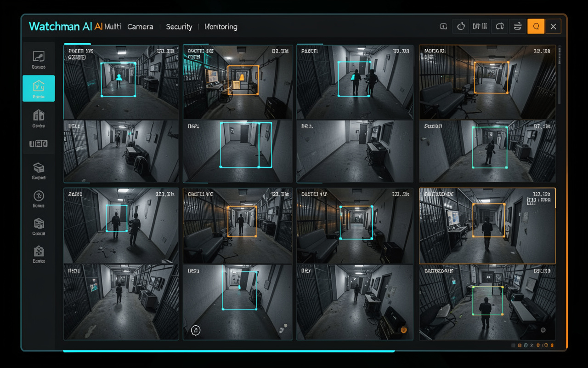Screen dimensions: 588x368
Task: Click the gray dot icon in the bottom-right feed
Action: [543, 330]
